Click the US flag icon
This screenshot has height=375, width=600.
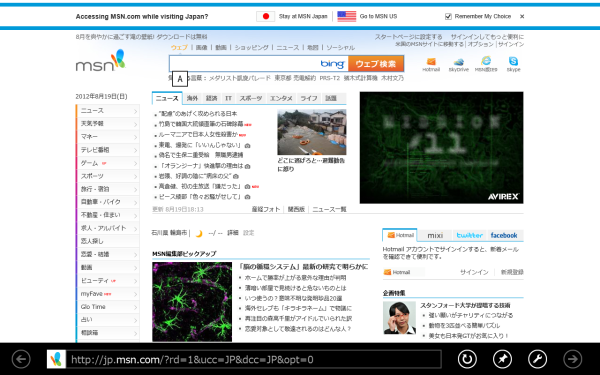(347, 16)
